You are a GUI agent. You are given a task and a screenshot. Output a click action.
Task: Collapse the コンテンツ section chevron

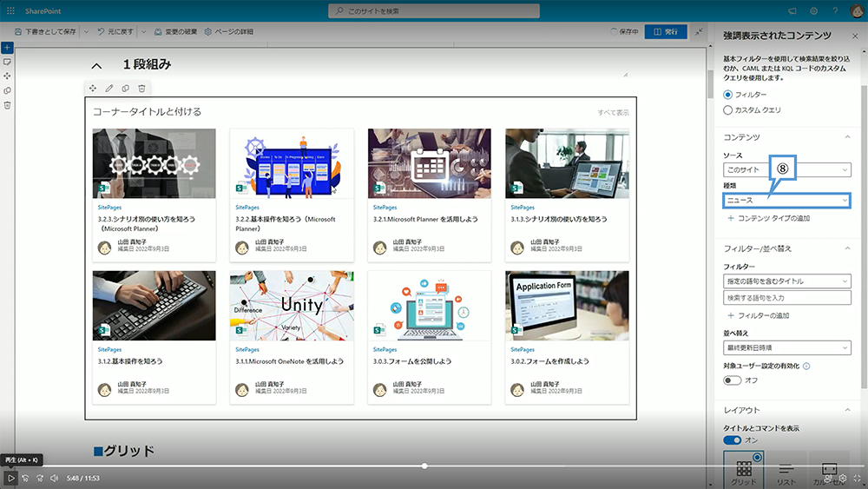tap(847, 136)
